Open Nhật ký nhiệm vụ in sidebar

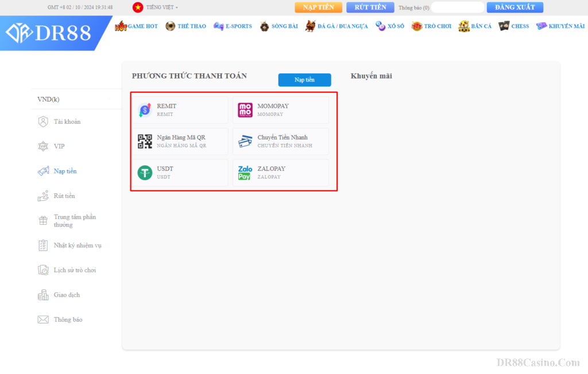click(x=78, y=246)
